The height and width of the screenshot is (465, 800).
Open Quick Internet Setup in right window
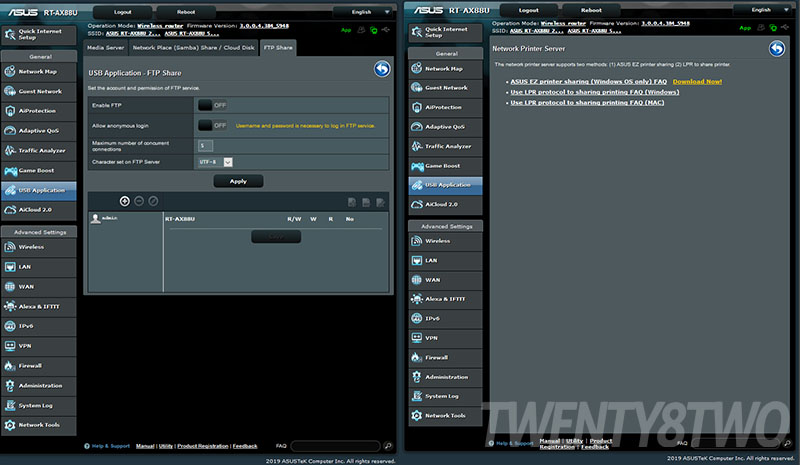[x=445, y=32]
